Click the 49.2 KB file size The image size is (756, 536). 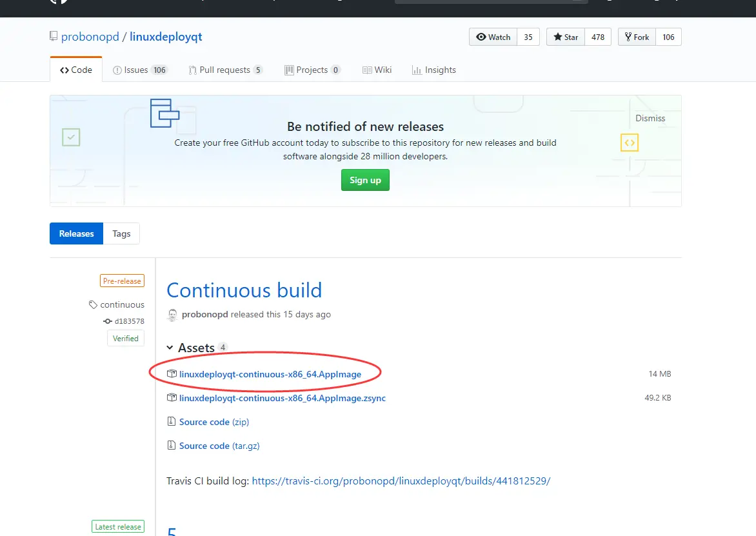658,398
